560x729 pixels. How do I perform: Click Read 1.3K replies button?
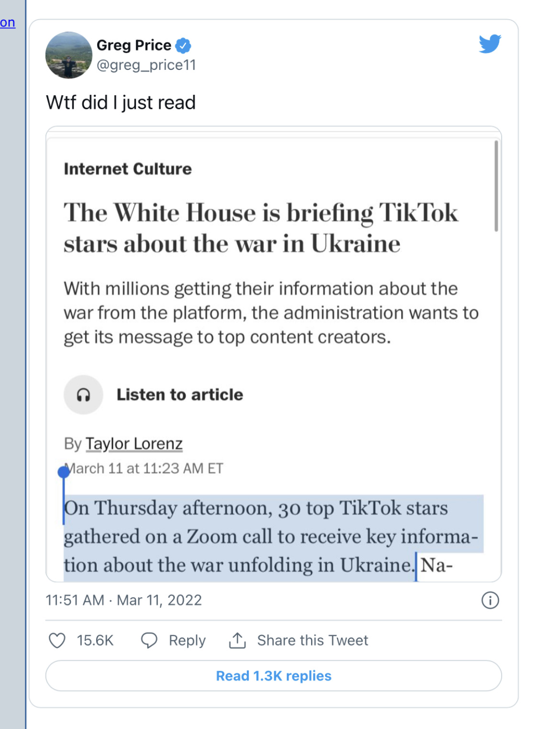[274, 676]
